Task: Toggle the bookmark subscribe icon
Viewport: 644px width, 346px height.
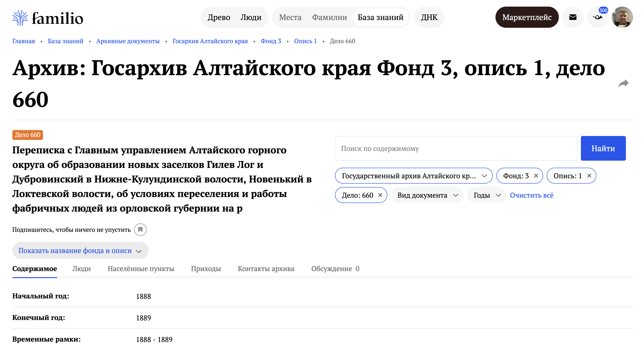Action: coord(140,229)
